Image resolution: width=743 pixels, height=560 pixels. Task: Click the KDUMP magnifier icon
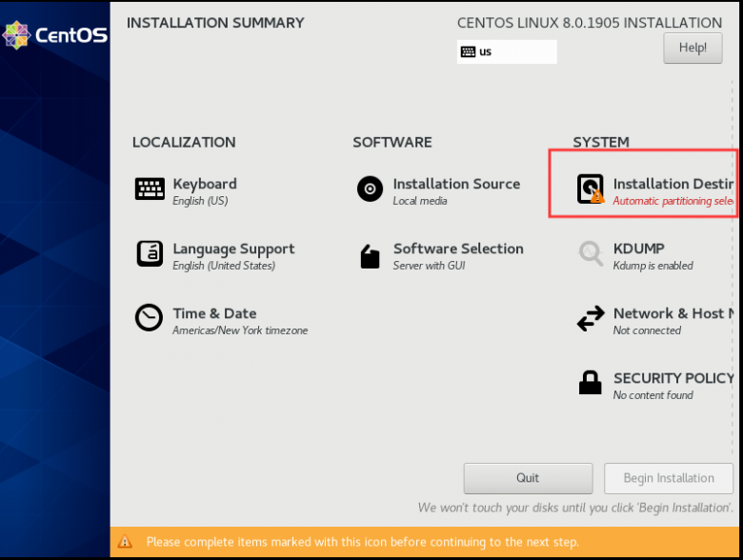point(591,253)
